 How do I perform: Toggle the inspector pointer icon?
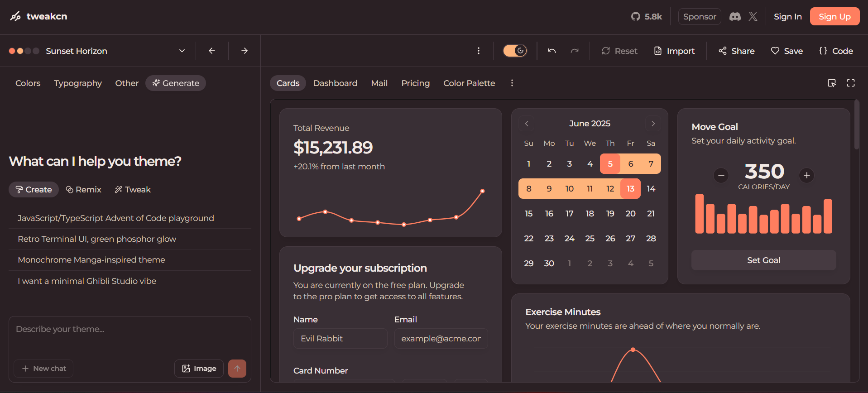tap(832, 83)
